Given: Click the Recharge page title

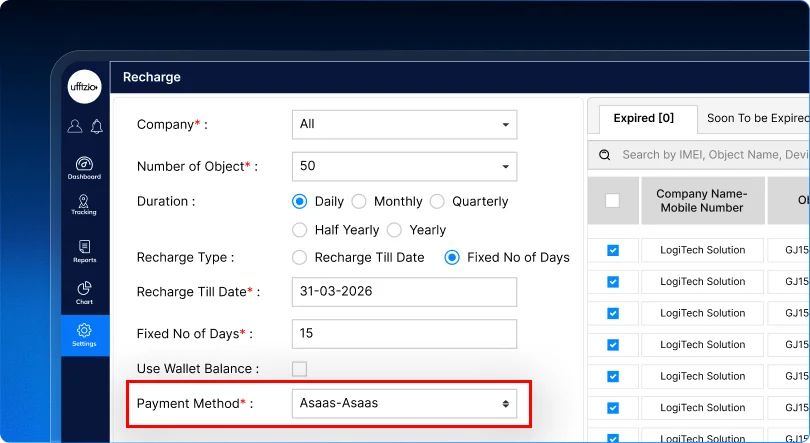Looking at the screenshot, I should [x=152, y=77].
